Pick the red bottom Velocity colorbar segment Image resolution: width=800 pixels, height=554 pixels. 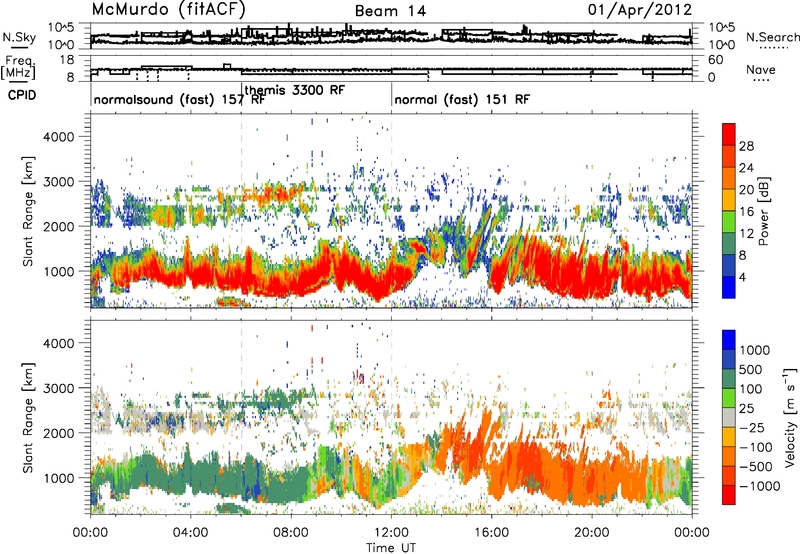pos(729,495)
